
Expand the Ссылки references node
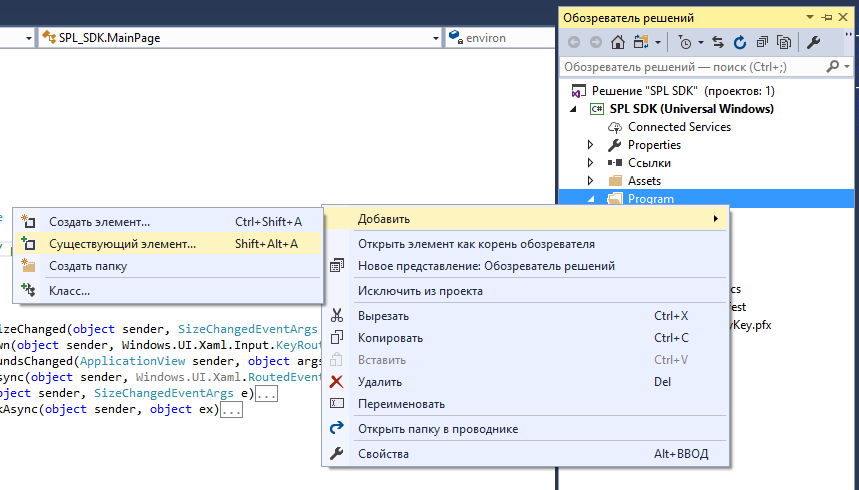coord(590,163)
